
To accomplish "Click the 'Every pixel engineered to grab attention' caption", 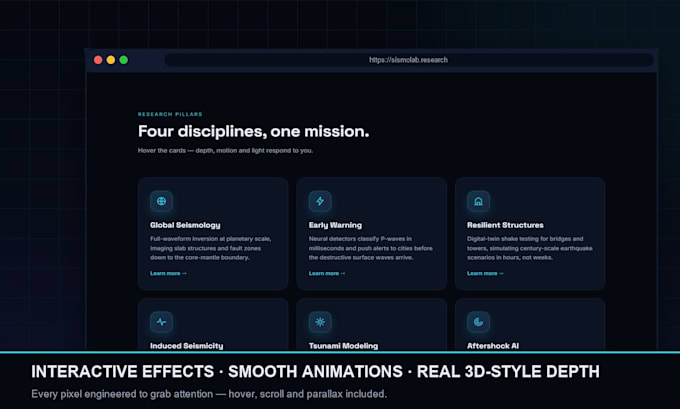I will pos(209,394).
